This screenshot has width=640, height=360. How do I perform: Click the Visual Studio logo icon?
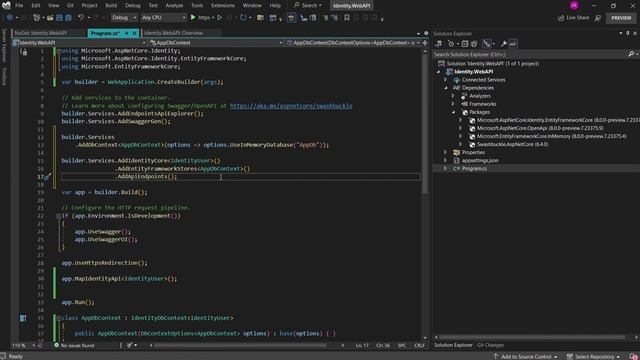pos(6,5)
